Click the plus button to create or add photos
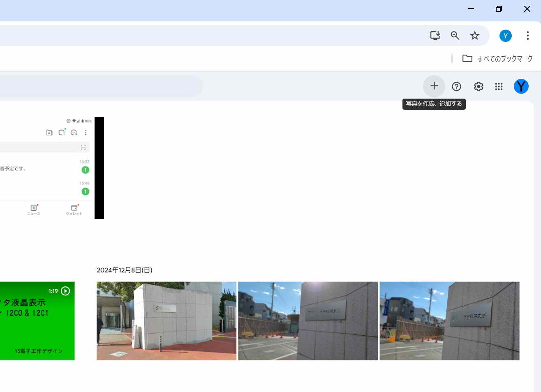The image size is (541, 392). (x=434, y=86)
